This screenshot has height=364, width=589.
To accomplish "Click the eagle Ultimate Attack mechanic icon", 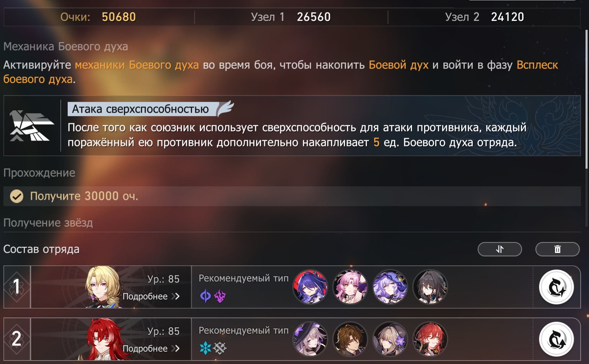I will [x=32, y=126].
